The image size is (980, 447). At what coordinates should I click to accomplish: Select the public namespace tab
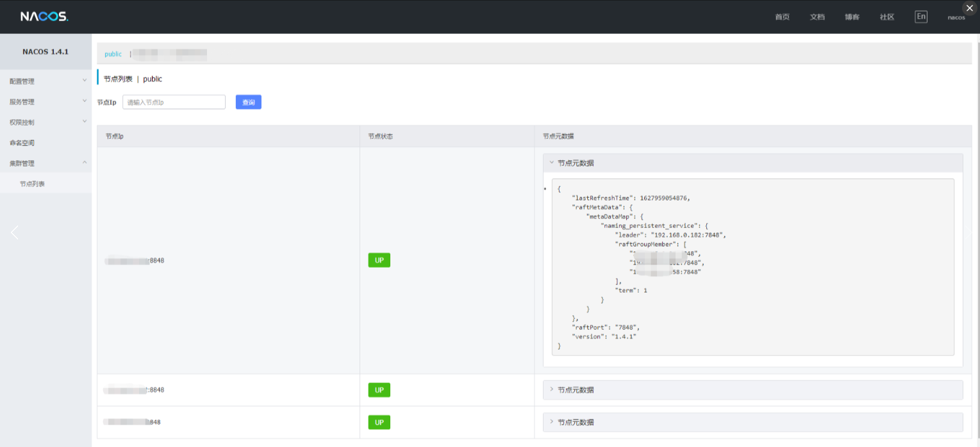pos(113,54)
